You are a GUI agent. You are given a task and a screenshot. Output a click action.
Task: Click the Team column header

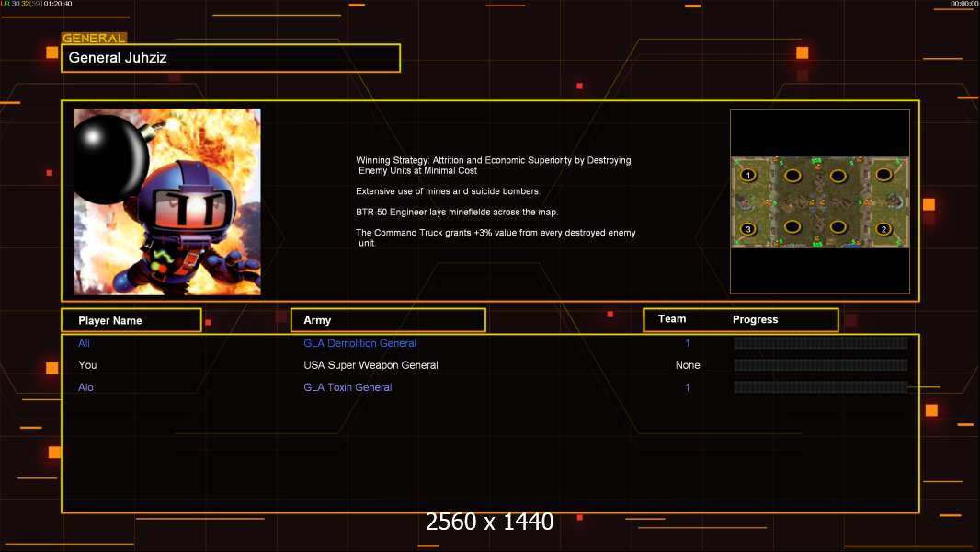click(672, 319)
